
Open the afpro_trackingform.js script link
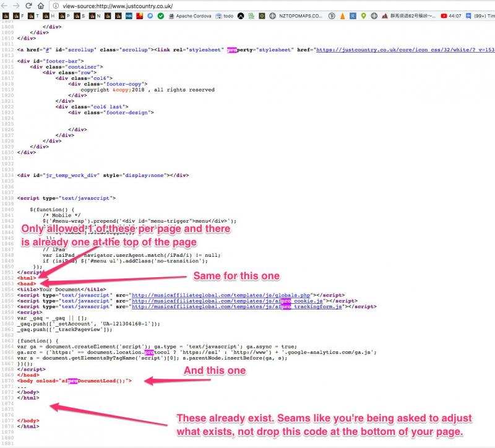pos(237,306)
